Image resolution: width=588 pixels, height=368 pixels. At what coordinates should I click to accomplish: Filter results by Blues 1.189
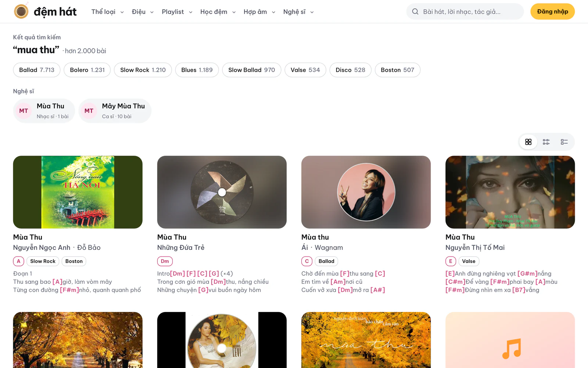pyautogui.click(x=197, y=70)
